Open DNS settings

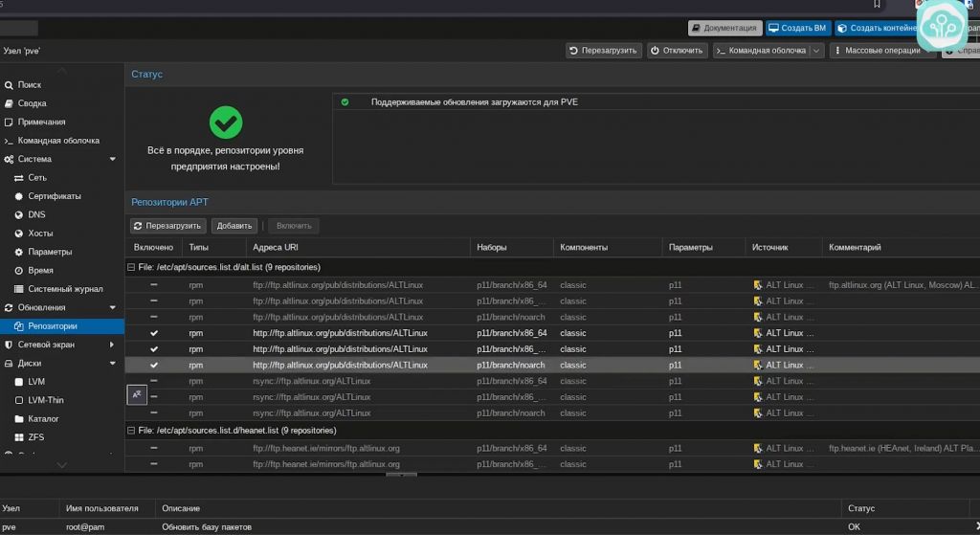tap(36, 215)
